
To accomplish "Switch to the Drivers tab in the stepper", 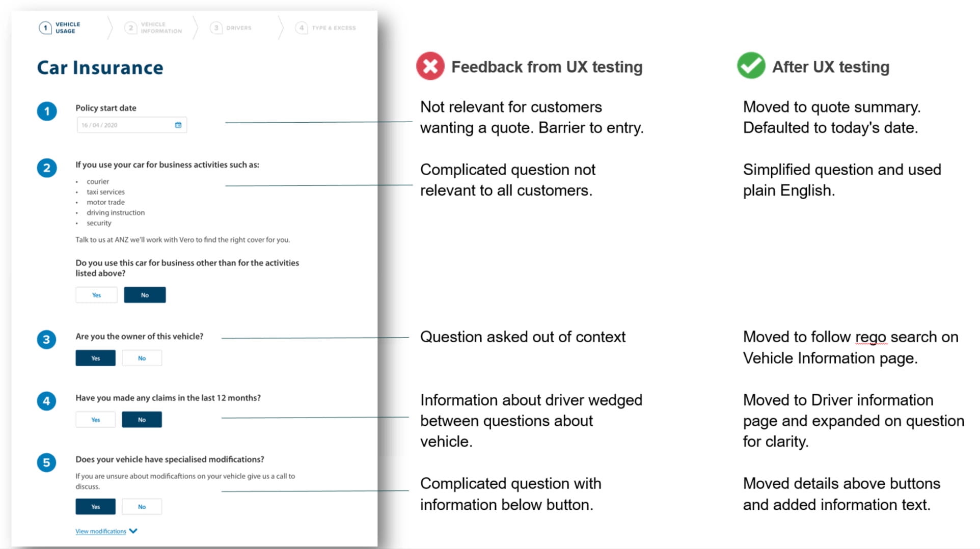I will pos(216,28).
